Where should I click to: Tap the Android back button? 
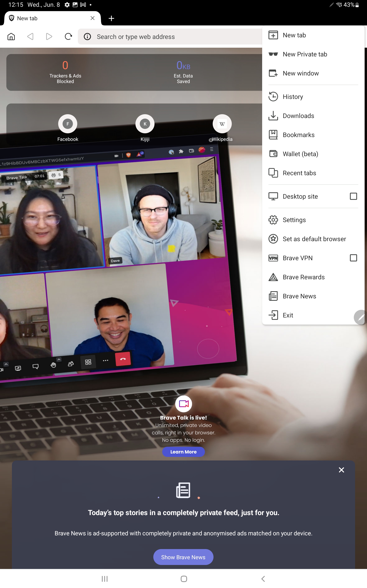coord(263,579)
